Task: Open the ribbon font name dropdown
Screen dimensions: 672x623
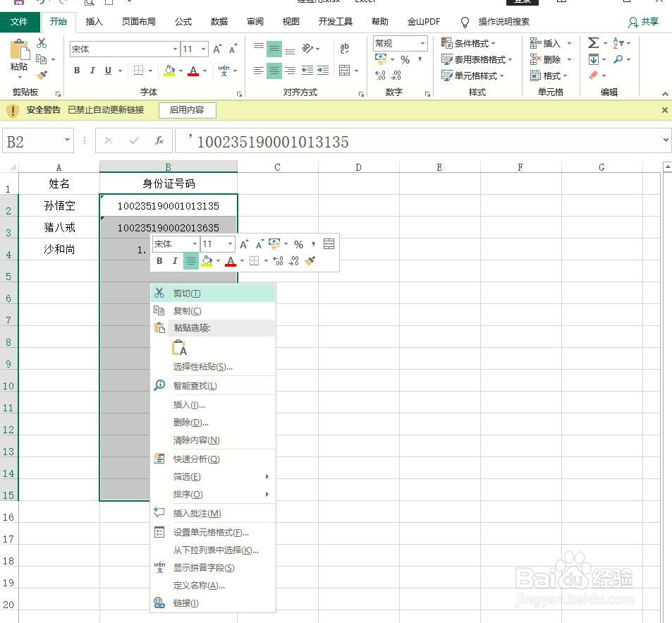Action: (175, 49)
